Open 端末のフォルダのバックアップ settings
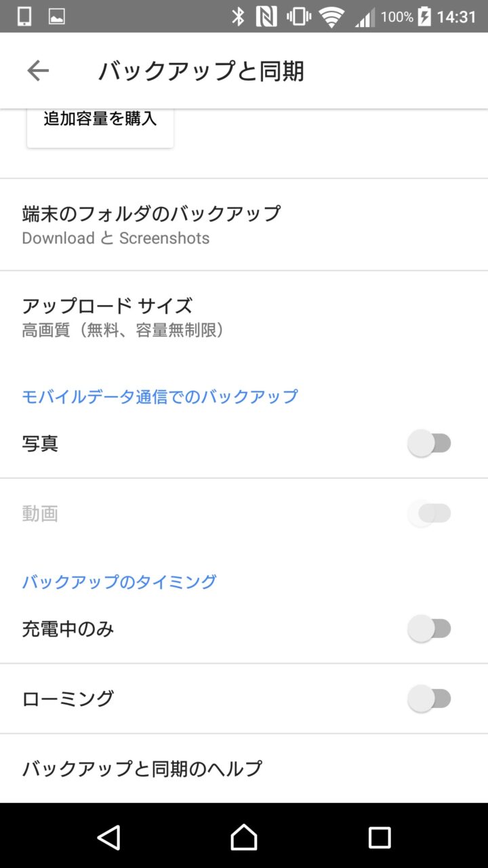This screenshot has height=868, width=488. [x=244, y=224]
